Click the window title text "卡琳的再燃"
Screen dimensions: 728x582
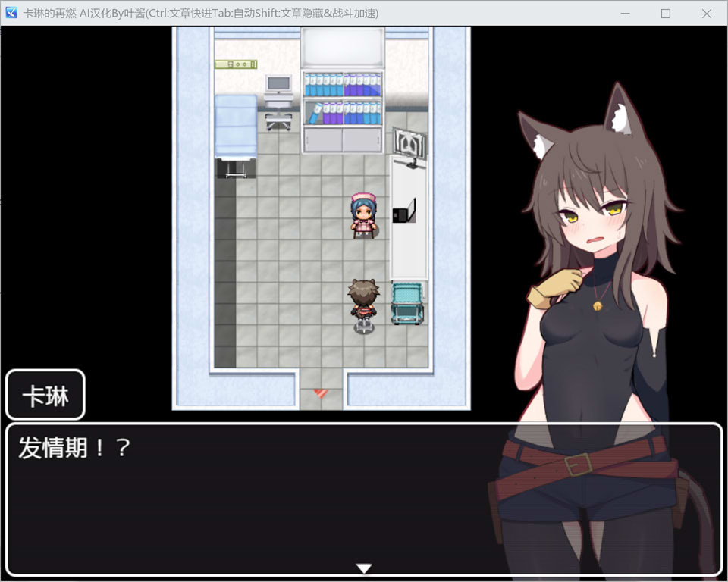click(x=50, y=14)
